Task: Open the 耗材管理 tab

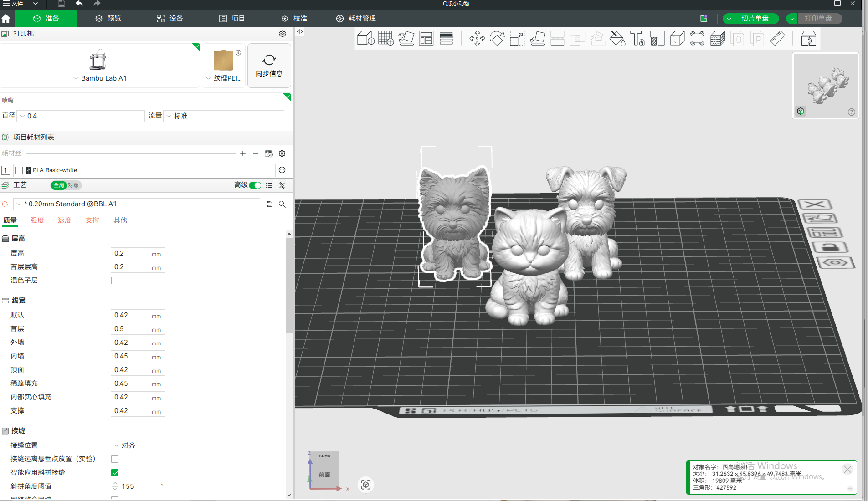Action: [356, 19]
